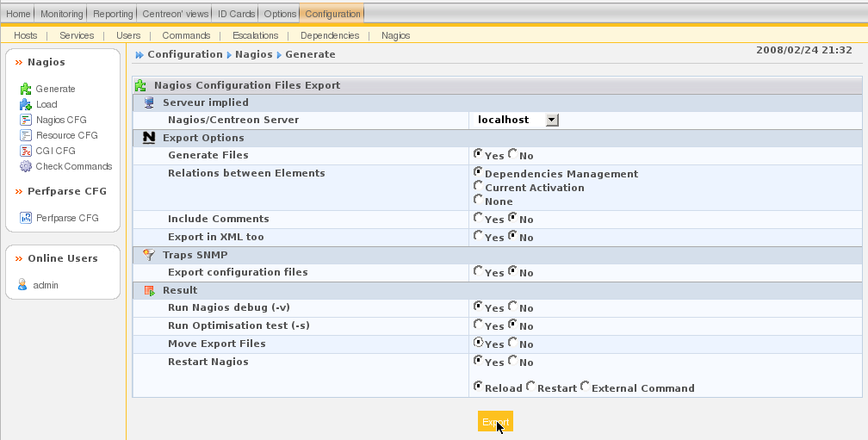The width and height of the screenshot is (868, 440).
Task: Click the Export button
Action: tap(495, 422)
